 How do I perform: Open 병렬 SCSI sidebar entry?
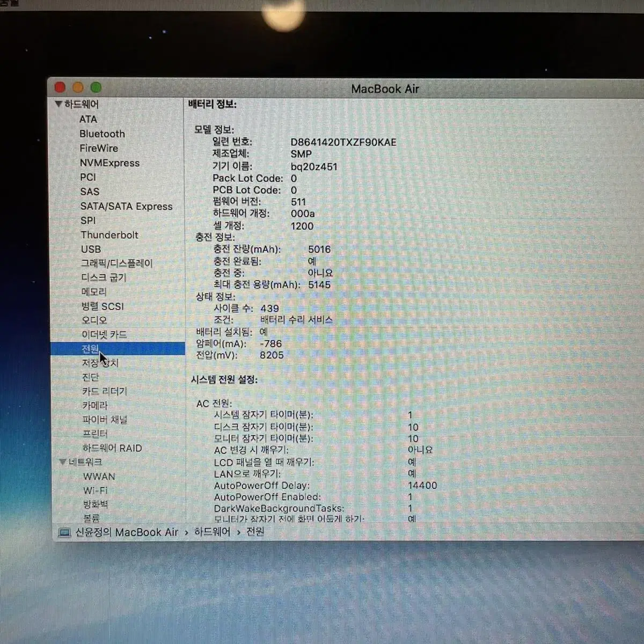(103, 306)
